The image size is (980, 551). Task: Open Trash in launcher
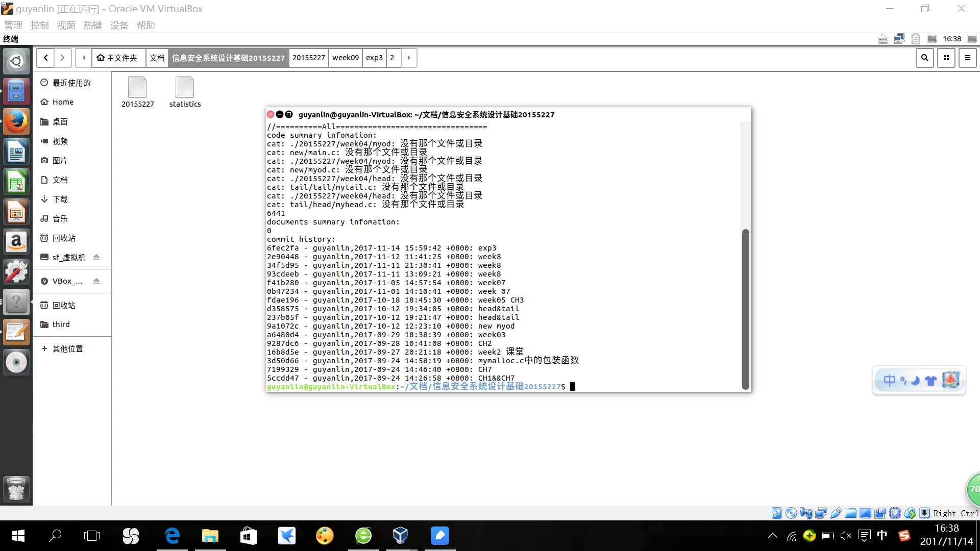click(x=16, y=489)
